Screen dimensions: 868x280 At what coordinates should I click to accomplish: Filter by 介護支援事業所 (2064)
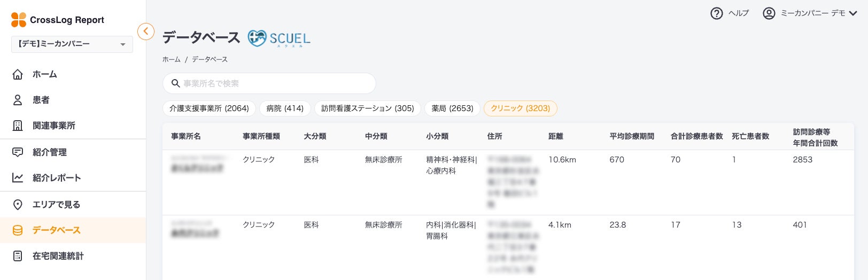click(x=209, y=108)
